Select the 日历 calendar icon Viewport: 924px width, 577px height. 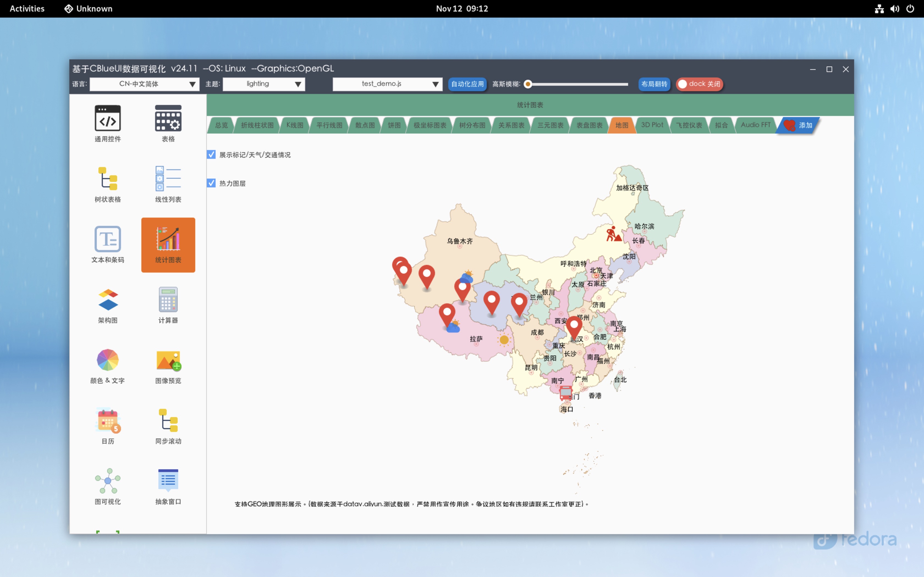point(108,420)
